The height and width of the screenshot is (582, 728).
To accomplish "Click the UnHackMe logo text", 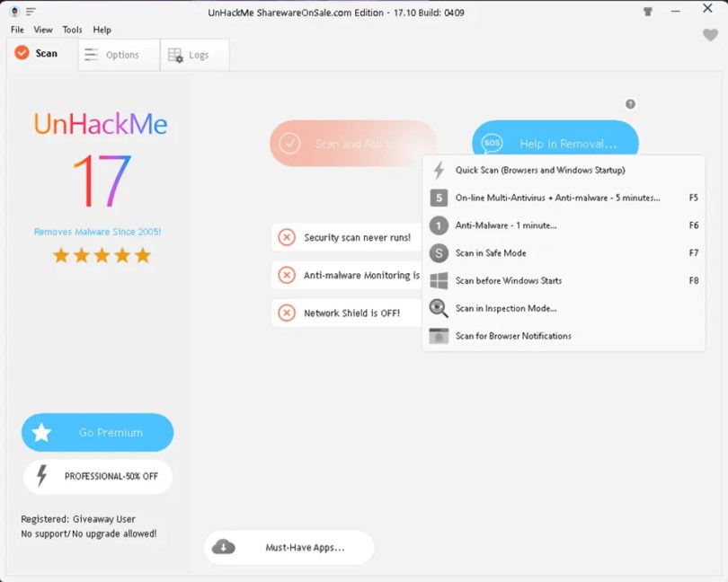I will (x=101, y=124).
